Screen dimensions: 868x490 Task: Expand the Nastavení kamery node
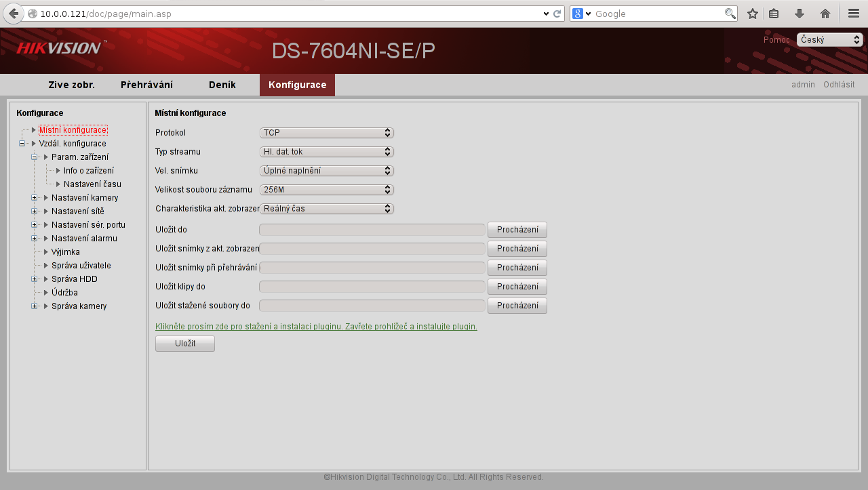coord(34,198)
